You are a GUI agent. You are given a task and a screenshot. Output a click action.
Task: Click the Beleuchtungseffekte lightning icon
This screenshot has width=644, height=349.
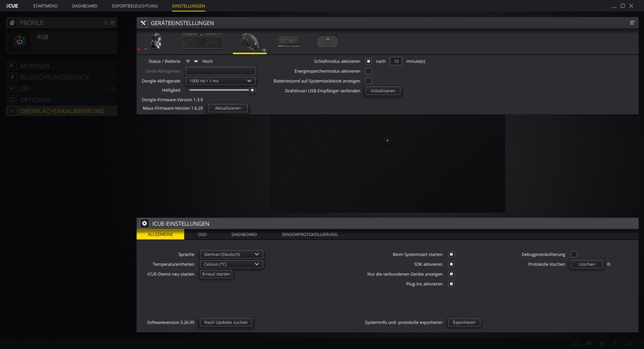click(x=12, y=77)
